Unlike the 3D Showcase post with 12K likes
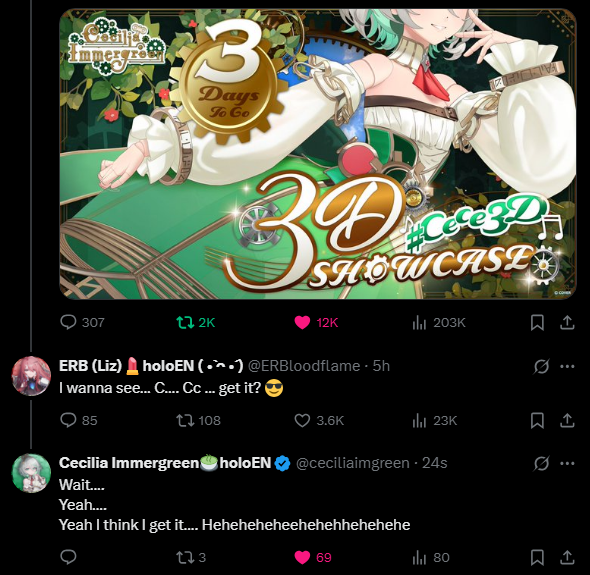Image resolution: width=590 pixels, height=575 pixels. coord(316,322)
